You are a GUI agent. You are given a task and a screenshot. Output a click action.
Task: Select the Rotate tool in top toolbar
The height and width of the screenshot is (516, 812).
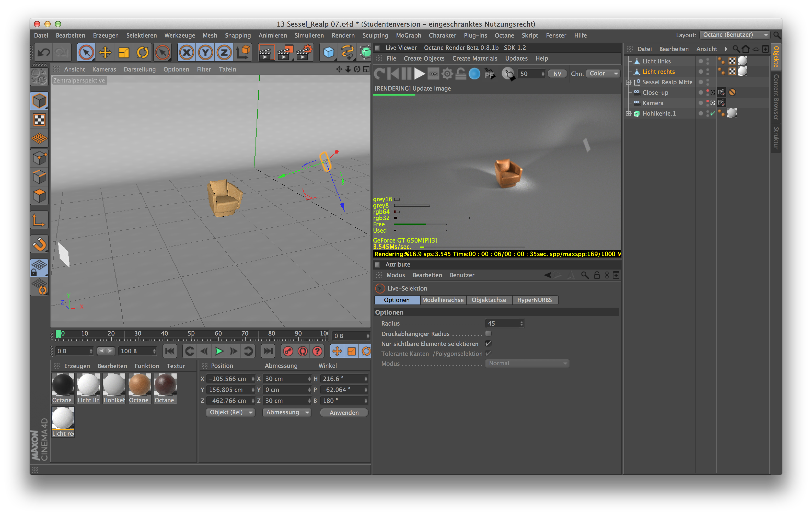(143, 52)
